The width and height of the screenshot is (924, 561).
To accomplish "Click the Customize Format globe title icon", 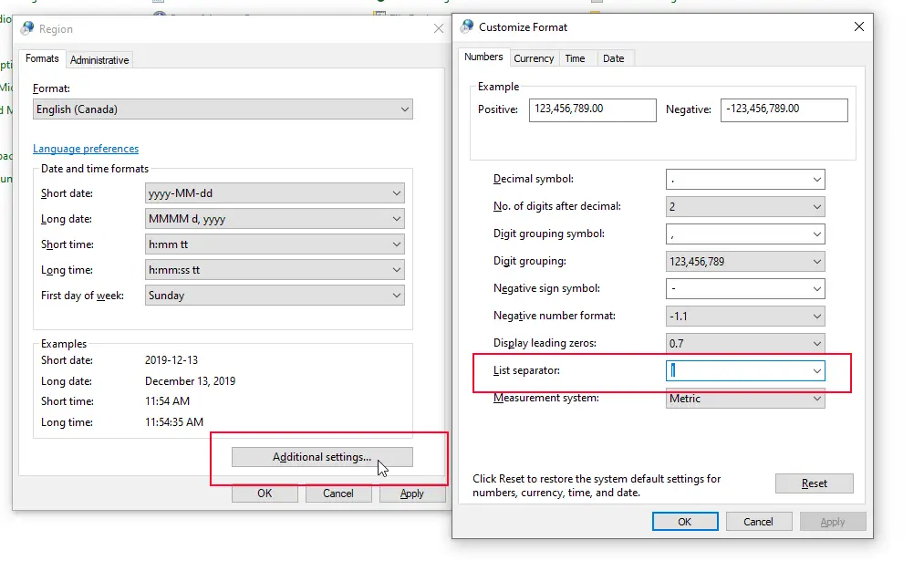I will pos(467,27).
